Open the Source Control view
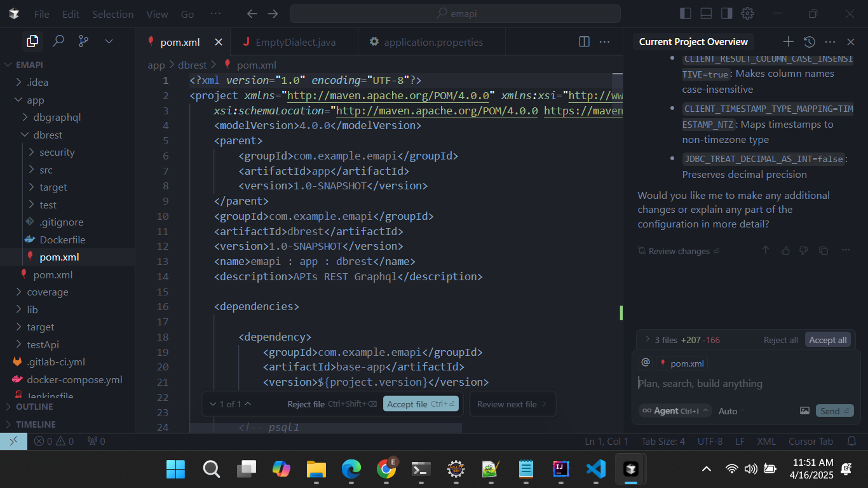Screen dimensions: 868x488 coord(83,41)
